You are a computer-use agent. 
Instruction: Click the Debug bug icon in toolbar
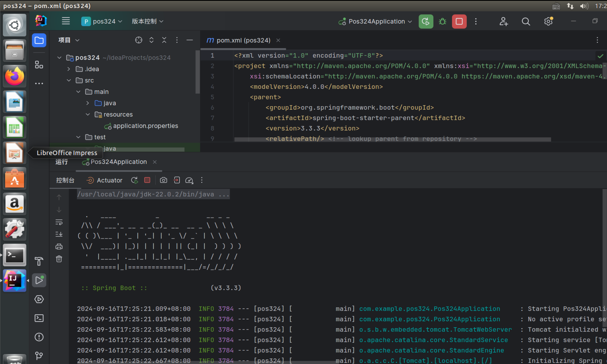coord(442,22)
